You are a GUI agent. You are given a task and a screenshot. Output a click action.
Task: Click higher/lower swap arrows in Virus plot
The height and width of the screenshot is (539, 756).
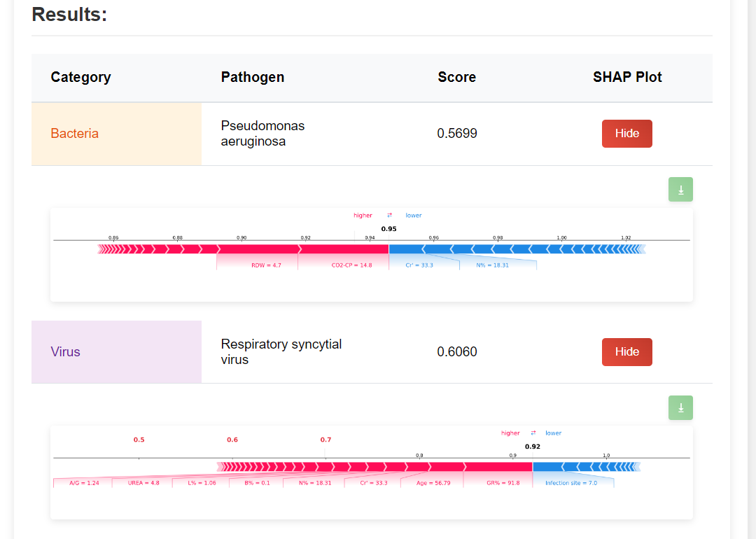pos(533,433)
